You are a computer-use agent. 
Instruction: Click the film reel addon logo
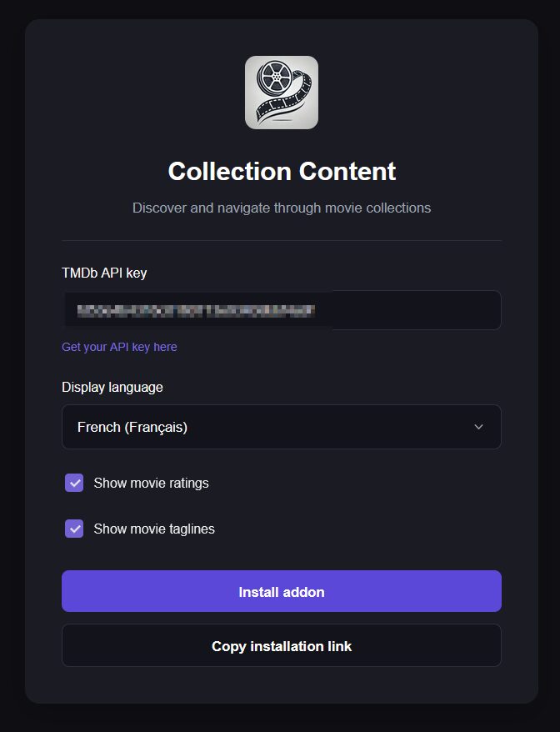tap(282, 93)
